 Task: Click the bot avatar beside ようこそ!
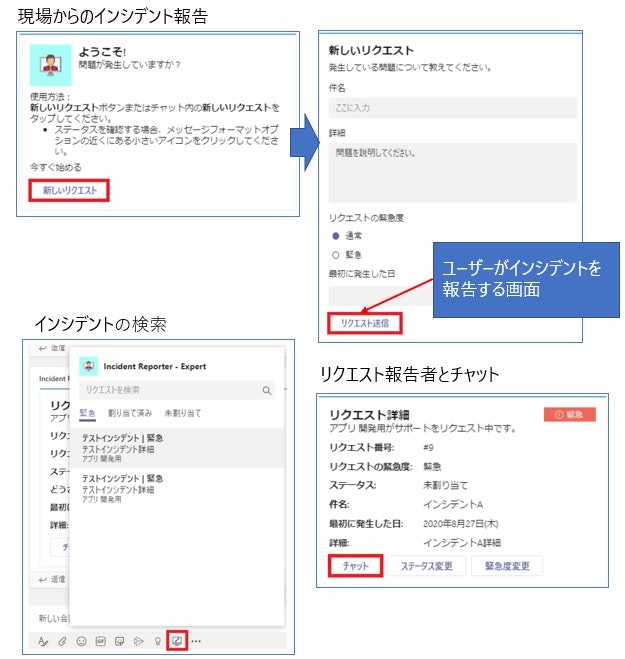50,65
